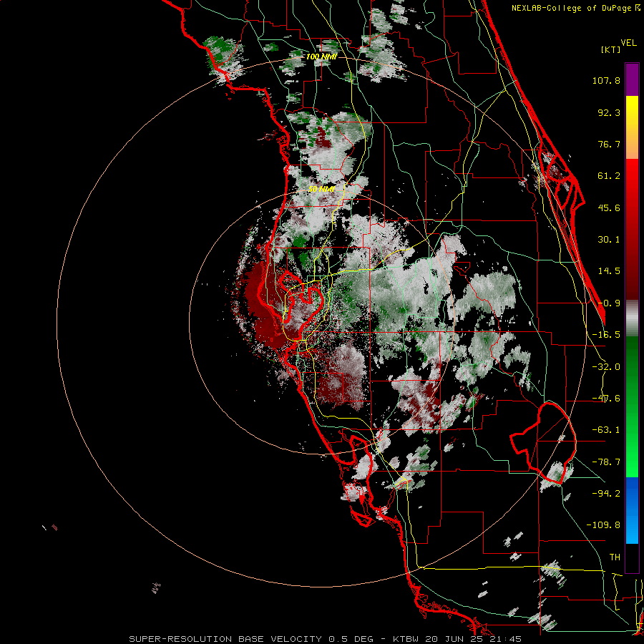Image resolution: width=644 pixels, height=644 pixels.
Task: Click the -16.5 velocity scale value
Action: click(606, 335)
